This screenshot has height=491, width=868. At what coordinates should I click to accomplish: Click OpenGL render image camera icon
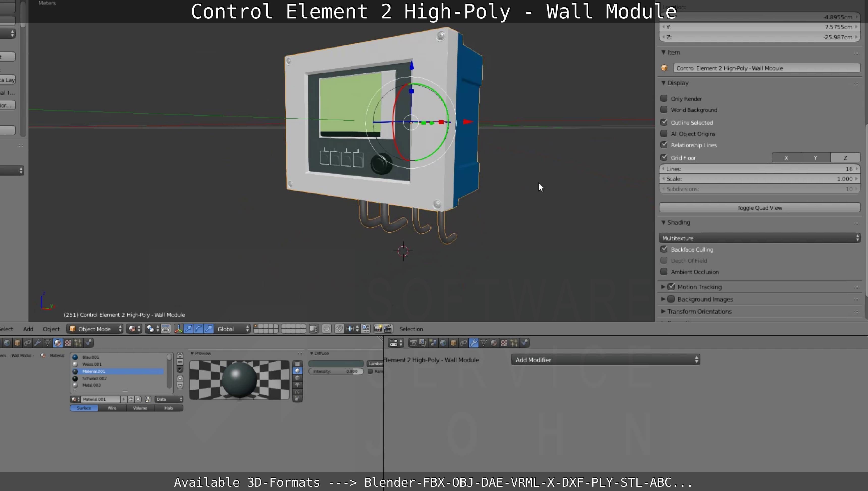click(378, 329)
